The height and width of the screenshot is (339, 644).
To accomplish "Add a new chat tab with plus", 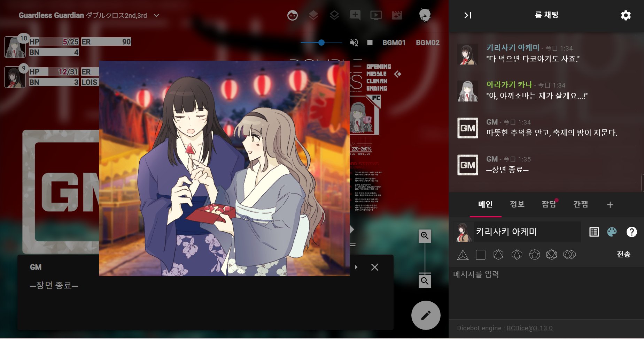I will (610, 205).
